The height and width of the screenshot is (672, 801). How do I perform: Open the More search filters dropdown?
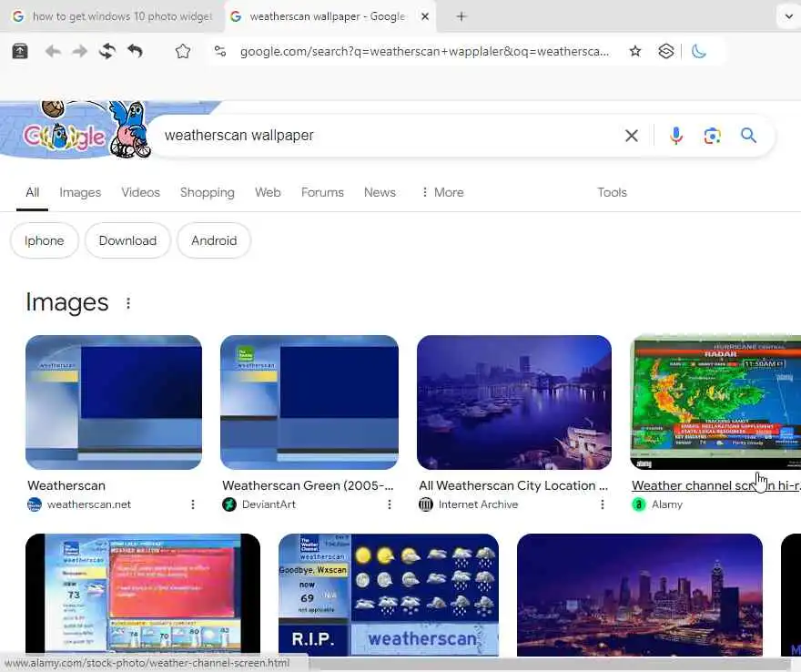click(442, 192)
